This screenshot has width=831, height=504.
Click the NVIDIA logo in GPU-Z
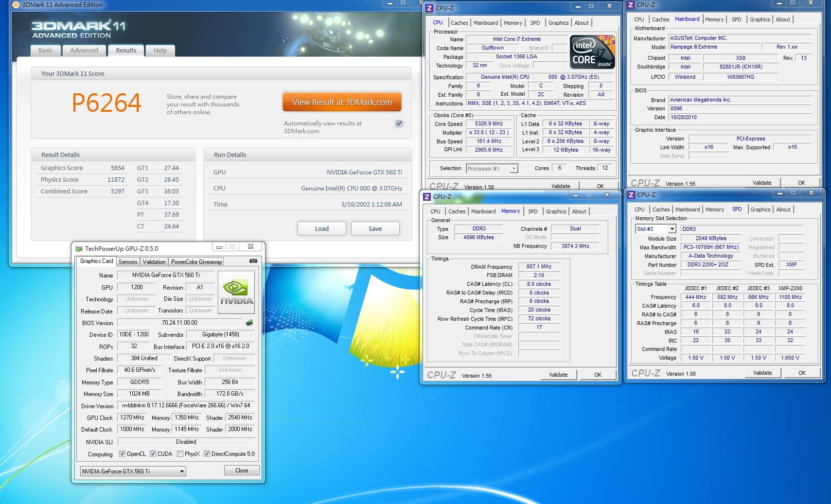(237, 291)
